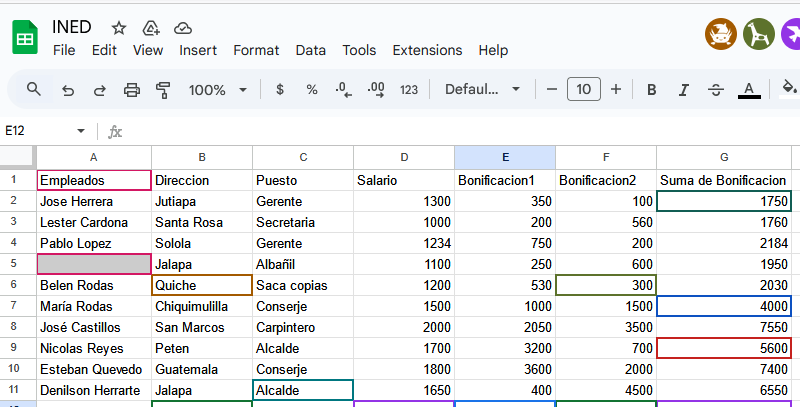Click the formula bar input area
Image resolution: width=800 pixels, height=407 pixels.
click(459, 132)
